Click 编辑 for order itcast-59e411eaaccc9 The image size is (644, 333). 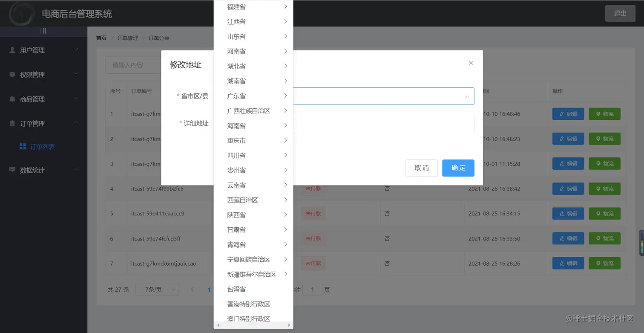tap(568, 214)
